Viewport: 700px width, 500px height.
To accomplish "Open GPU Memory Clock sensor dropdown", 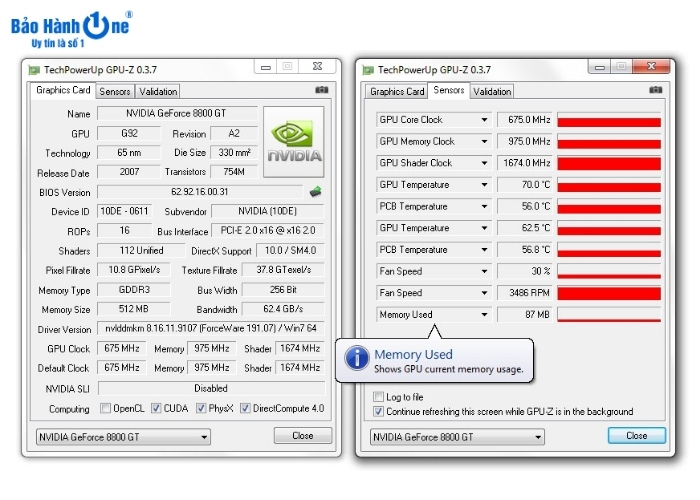I will pyautogui.click(x=484, y=142).
